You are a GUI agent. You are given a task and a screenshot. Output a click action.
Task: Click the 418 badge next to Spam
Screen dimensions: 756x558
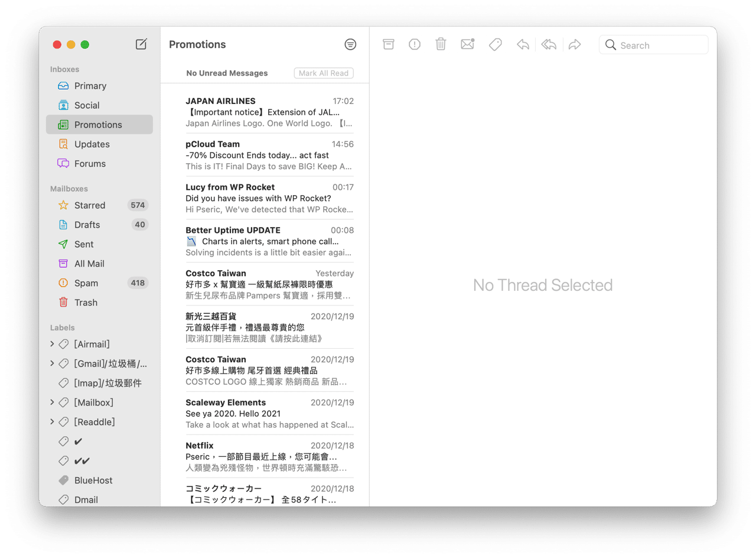tap(138, 283)
